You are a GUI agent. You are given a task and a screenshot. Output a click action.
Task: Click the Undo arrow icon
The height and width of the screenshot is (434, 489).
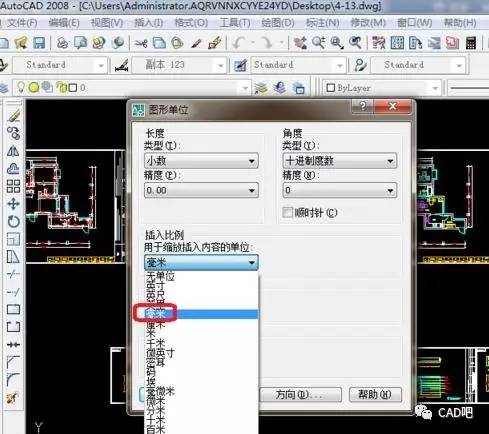[238, 43]
